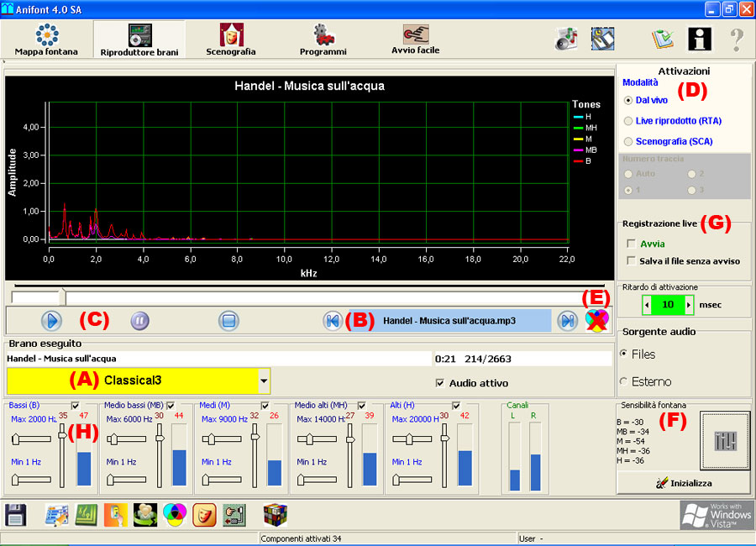Click the track position slider thumb
This screenshot has width=756, height=546.
(62, 297)
